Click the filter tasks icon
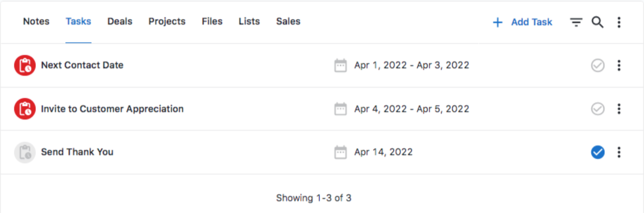This screenshot has height=213, width=644. point(576,22)
